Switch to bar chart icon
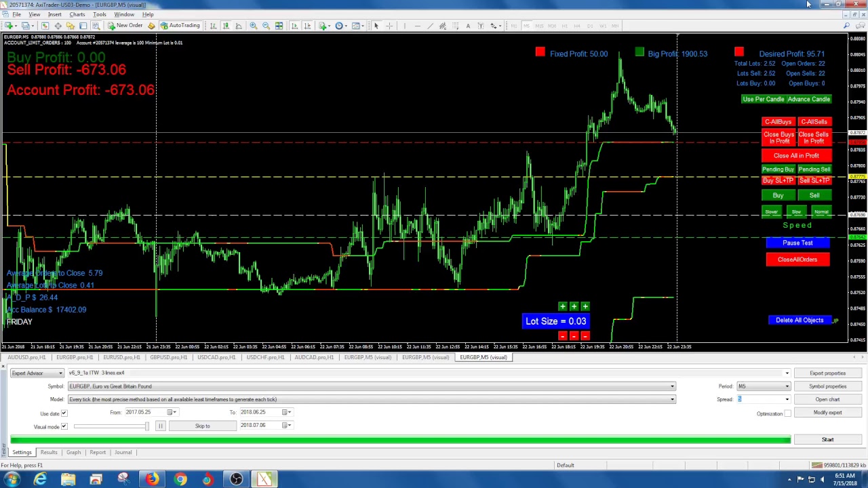 point(213,26)
